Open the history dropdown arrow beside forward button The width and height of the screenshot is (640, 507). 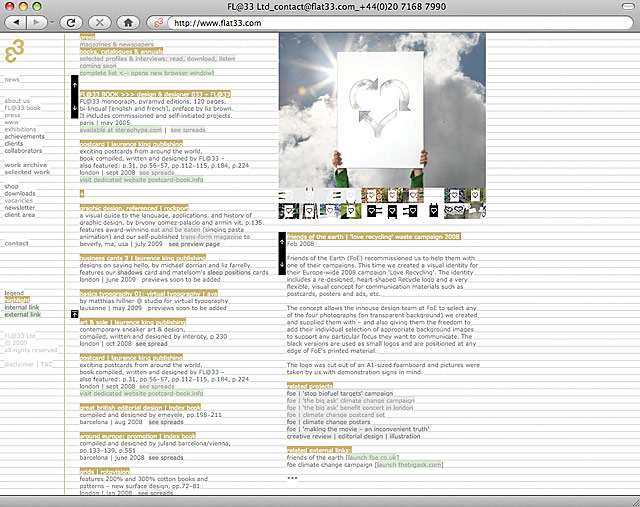click(52, 23)
